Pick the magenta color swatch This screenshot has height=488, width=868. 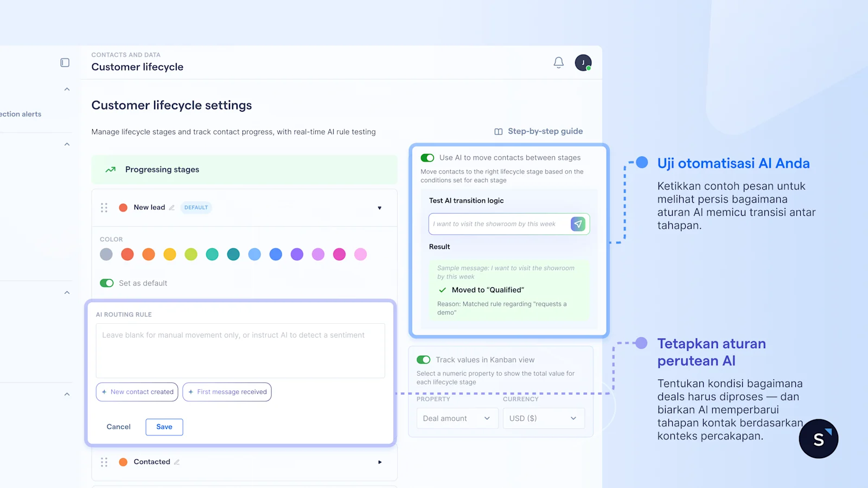(x=340, y=254)
